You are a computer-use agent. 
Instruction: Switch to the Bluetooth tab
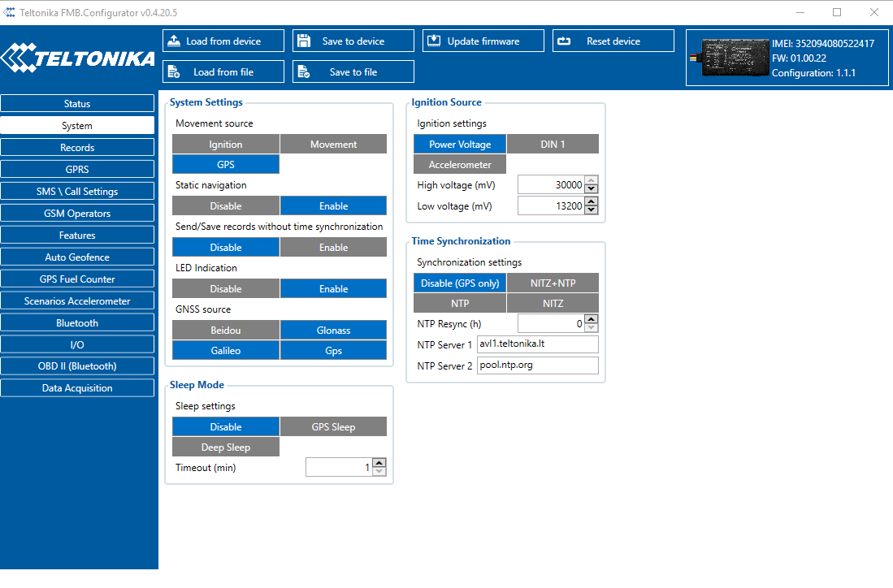tap(77, 323)
